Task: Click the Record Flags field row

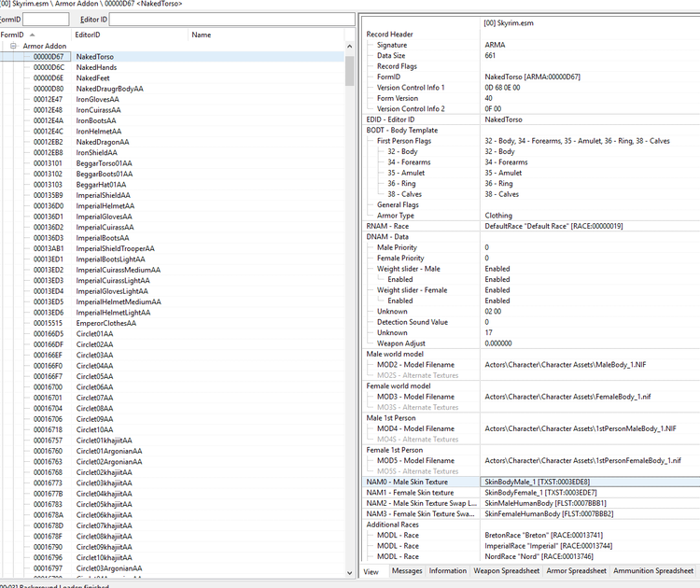Action: [531, 66]
